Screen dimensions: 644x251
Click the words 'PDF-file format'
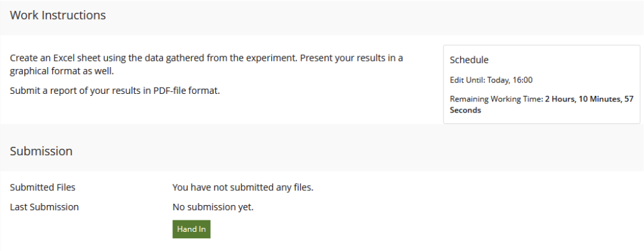pyautogui.click(x=186, y=91)
